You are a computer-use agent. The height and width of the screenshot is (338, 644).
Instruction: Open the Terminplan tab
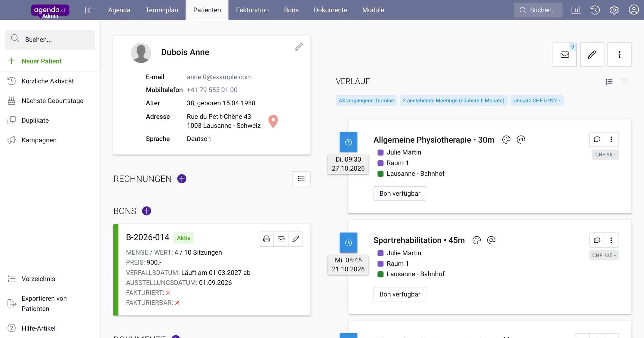click(x=162, y=10)
